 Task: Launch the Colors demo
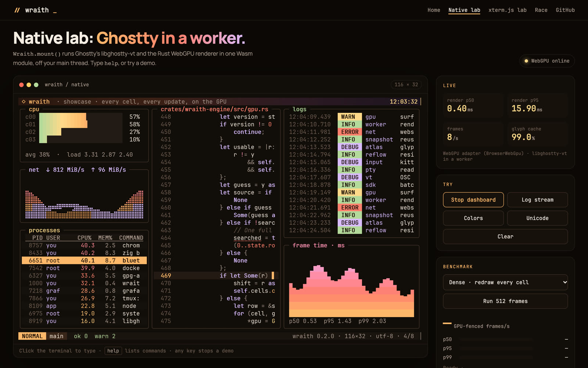click(473, 218)
